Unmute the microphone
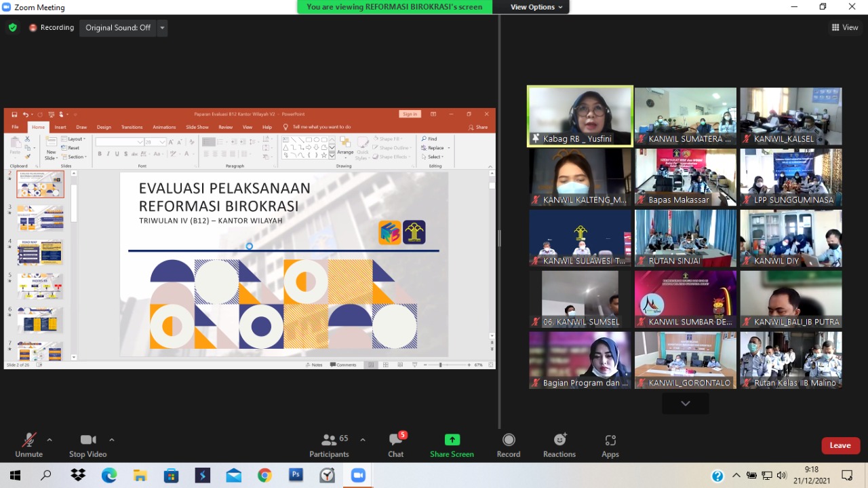The height and width of the screenshot is (488, 868). pyautogui.click(x=28, y=445)
